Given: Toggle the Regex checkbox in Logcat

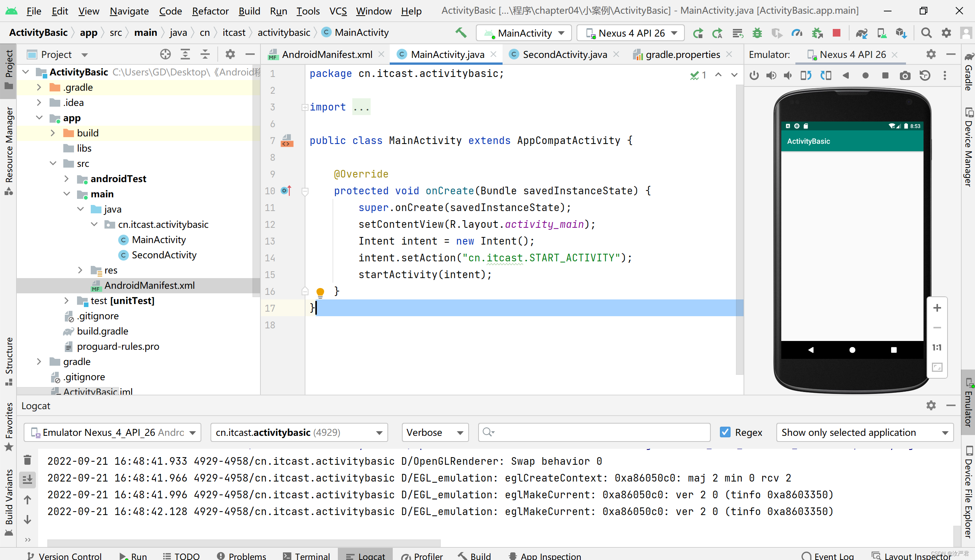Looking at the screenshot, I should click(725, 432).
